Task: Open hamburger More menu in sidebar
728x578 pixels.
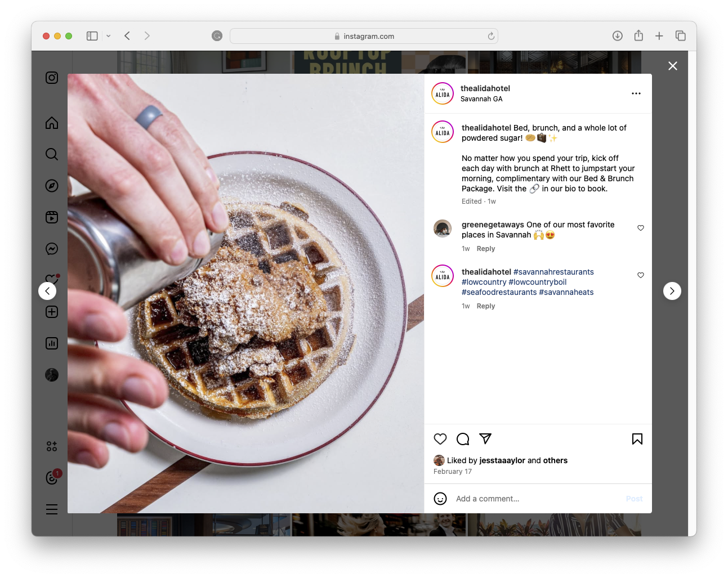Action: coord(52,509)
